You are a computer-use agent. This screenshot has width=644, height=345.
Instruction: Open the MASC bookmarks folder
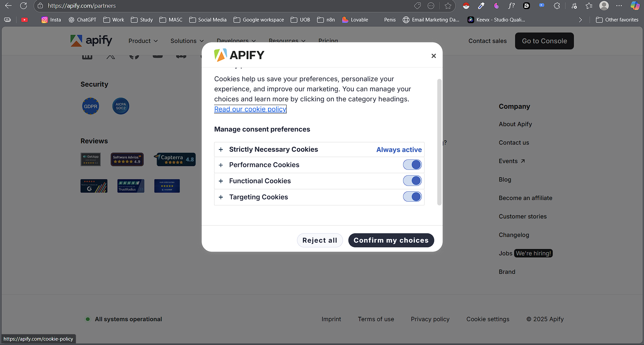[x=171, y=20]
